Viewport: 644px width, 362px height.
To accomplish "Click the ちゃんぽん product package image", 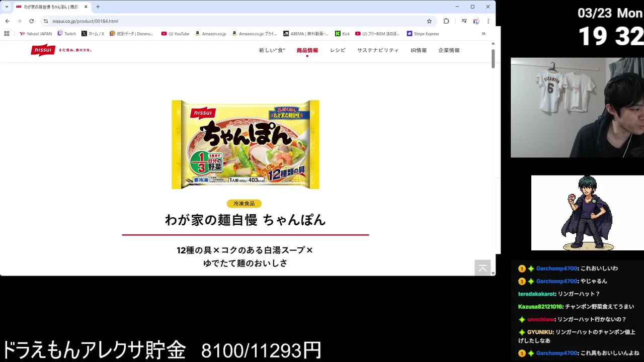I will [246, 144].
